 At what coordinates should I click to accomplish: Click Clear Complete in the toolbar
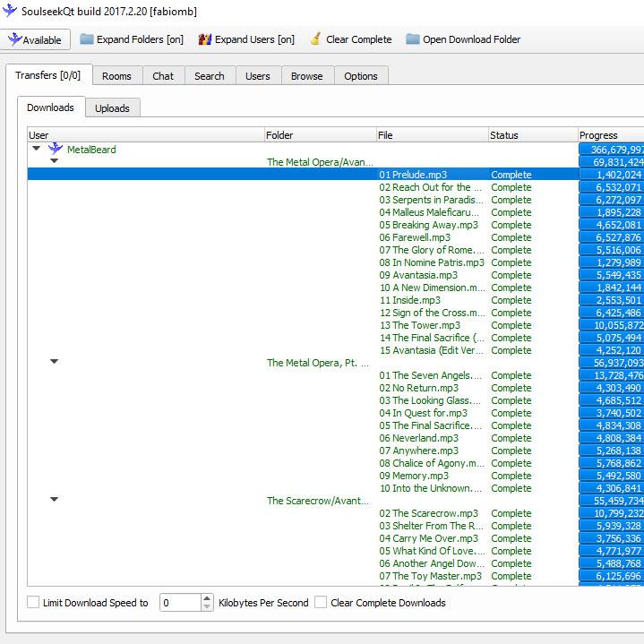click(351, 39)
